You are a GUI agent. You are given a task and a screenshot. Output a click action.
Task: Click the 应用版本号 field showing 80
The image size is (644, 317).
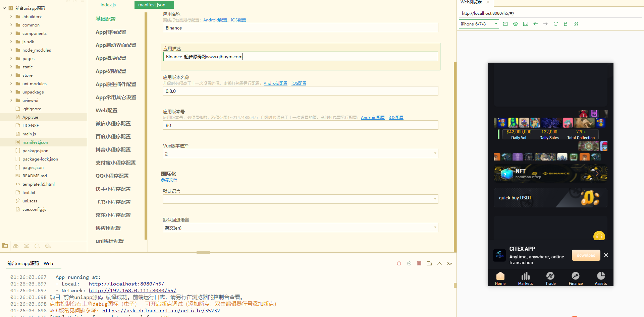click(301, 125)
